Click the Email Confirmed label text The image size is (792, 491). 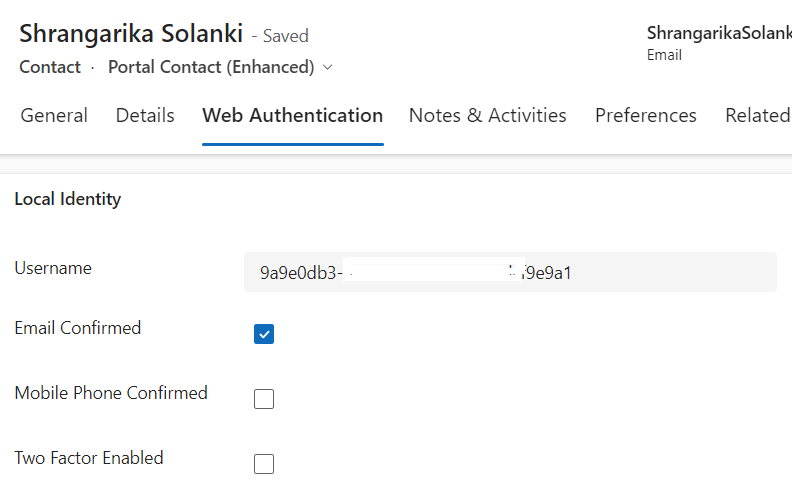tap(78, 328)
